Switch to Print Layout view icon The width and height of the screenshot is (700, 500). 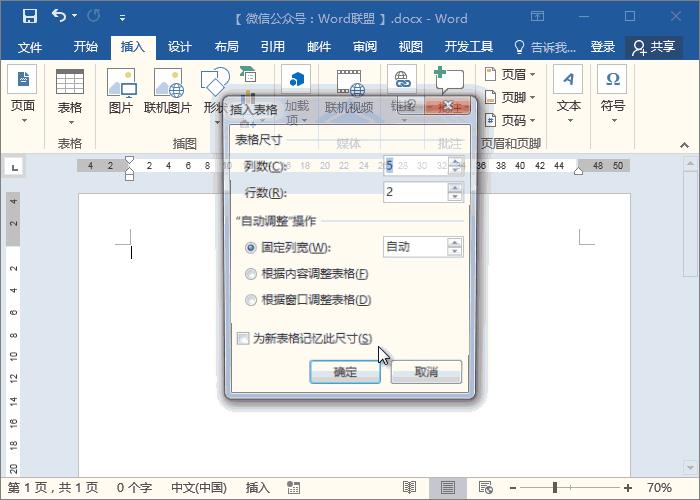448,488
